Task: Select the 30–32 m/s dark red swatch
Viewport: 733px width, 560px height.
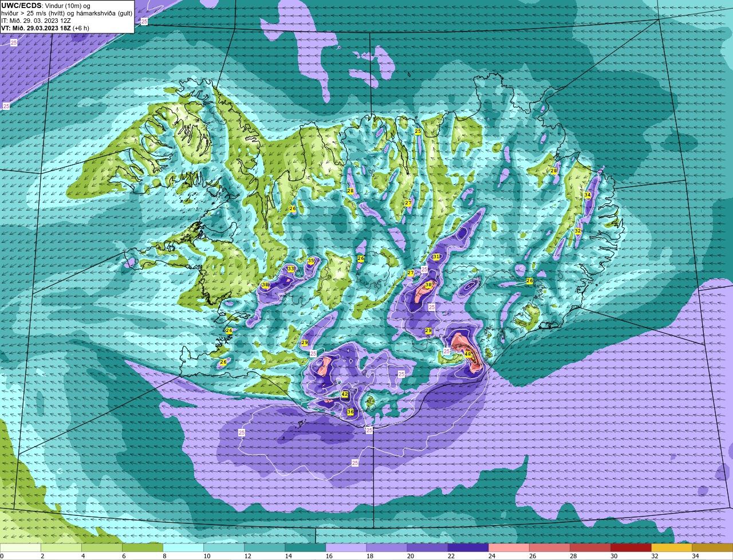Action: (632, 548)
